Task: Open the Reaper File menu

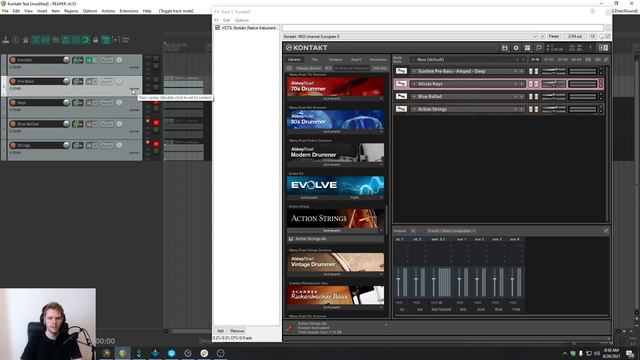Action: click(x=5, y=11)
